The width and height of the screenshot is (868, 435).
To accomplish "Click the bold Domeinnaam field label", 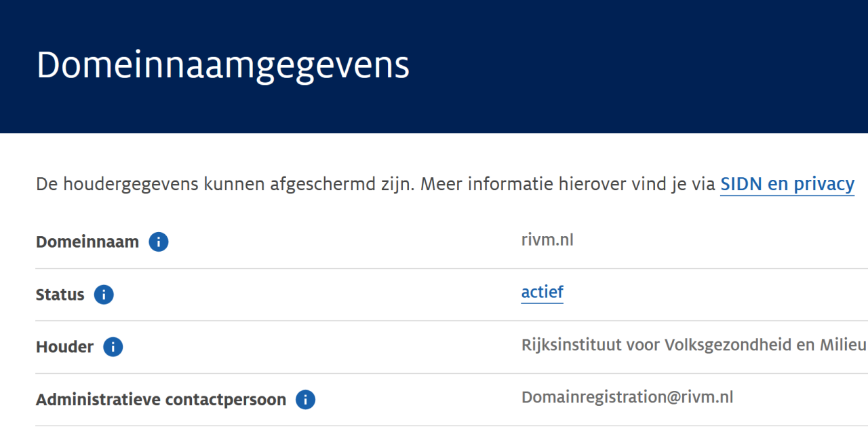I will pos(87,242).
